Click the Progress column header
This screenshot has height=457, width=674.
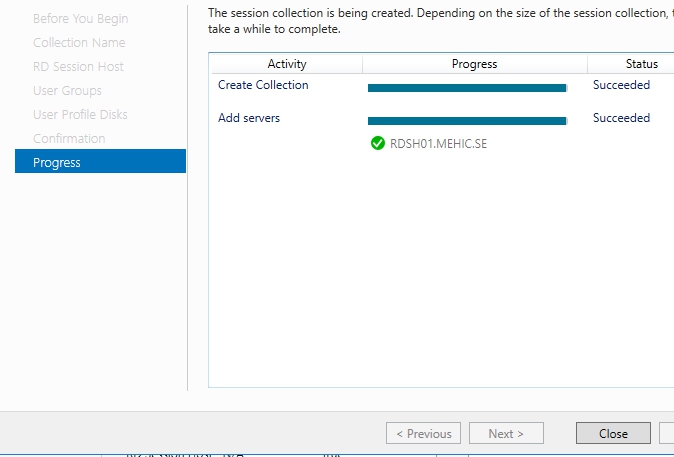click(x=474, y=64)
